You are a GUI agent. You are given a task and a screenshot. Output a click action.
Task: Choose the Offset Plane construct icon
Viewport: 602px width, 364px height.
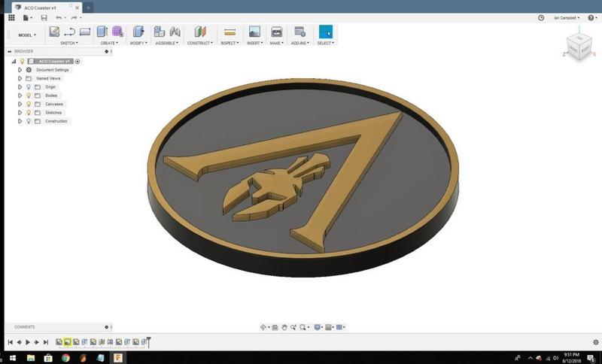(x=200, y=32)
